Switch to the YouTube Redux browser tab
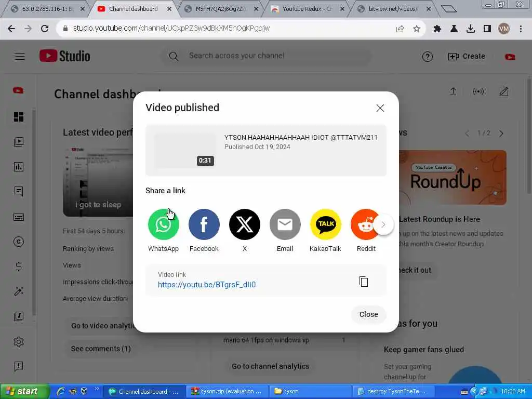This screenshot has height=399, width=532. coord(307,9)
